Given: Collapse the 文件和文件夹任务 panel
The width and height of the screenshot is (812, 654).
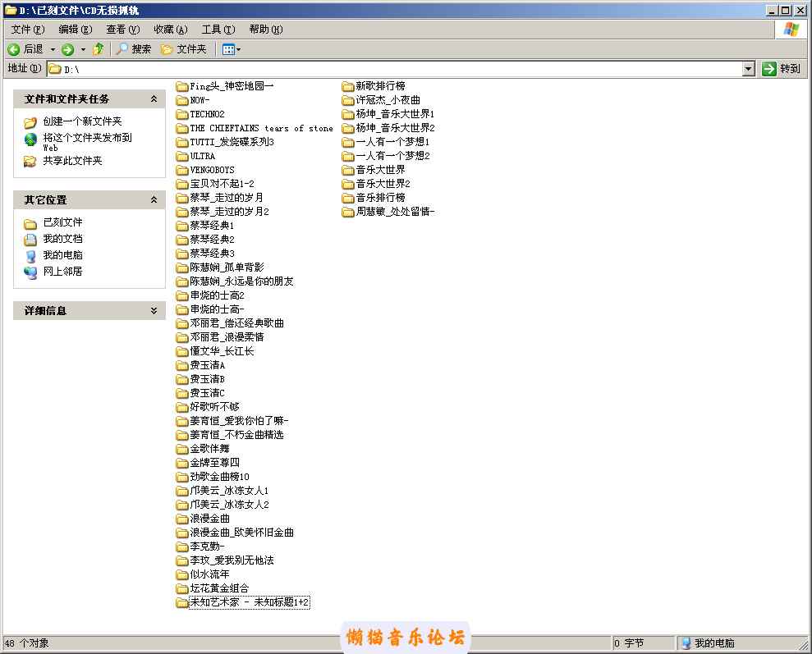Looking at the screenshot, I should coord(154,99).
